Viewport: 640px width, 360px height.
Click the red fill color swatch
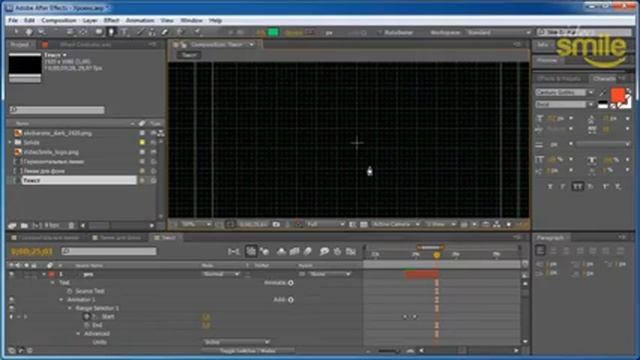617,94
